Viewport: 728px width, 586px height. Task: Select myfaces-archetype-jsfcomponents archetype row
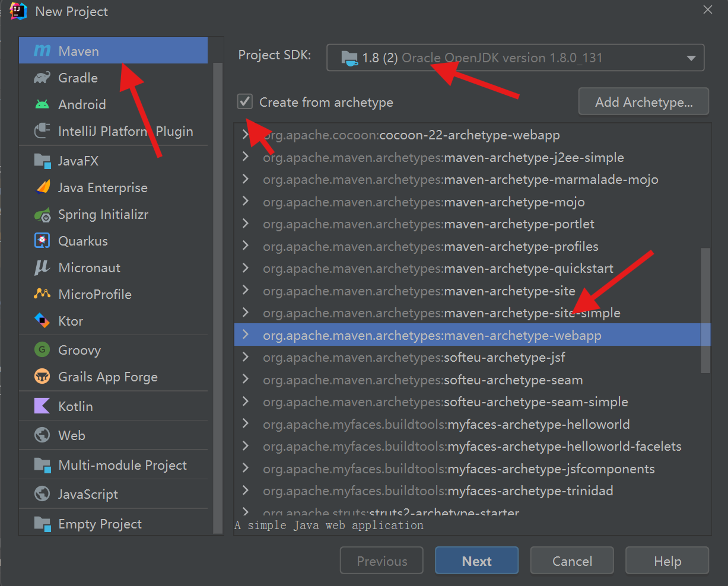[472, 469]
